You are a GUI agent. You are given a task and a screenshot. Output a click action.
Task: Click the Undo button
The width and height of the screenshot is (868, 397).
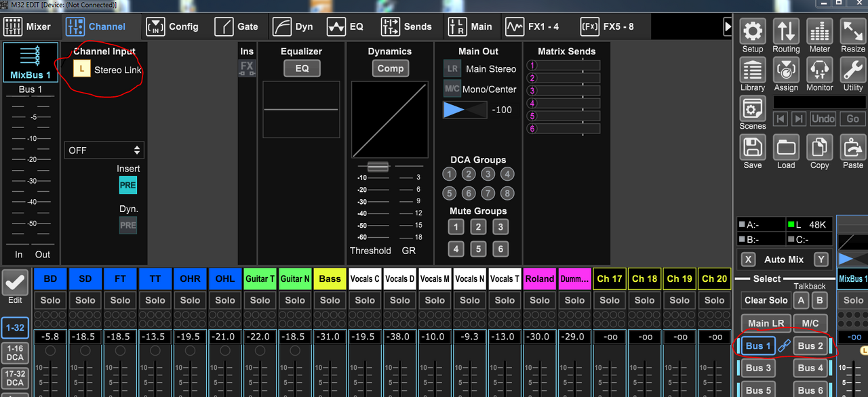click(x=823, y=119)
